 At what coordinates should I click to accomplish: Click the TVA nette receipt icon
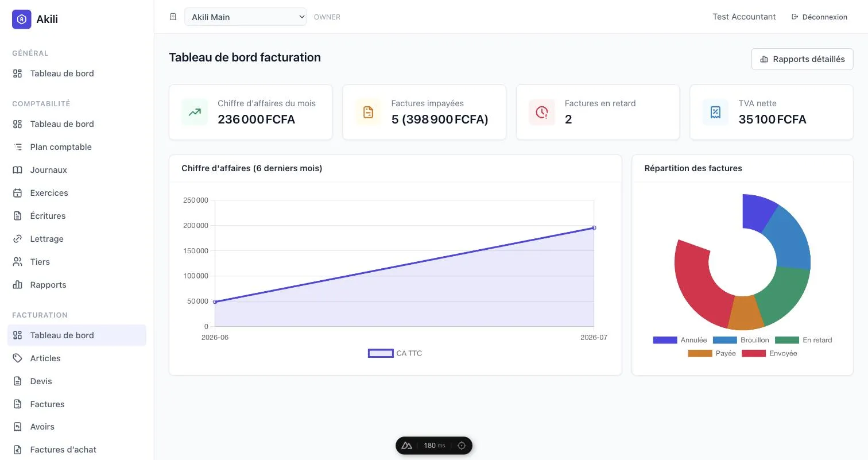pos(715,112)
